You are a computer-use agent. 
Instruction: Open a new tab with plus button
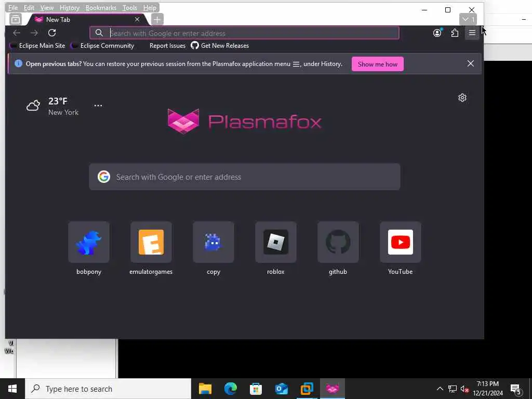[x=157, y=19]
